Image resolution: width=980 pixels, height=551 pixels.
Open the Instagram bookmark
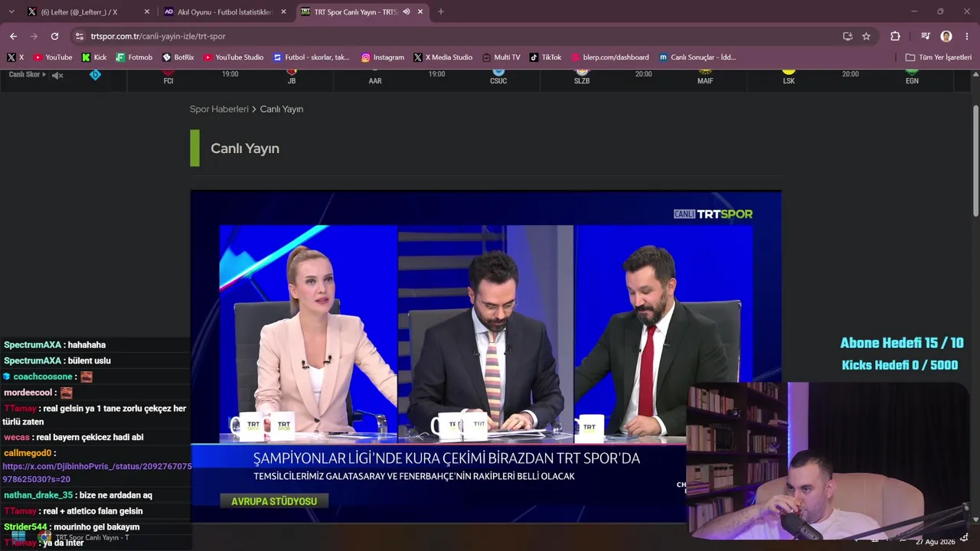pos(383,57)
